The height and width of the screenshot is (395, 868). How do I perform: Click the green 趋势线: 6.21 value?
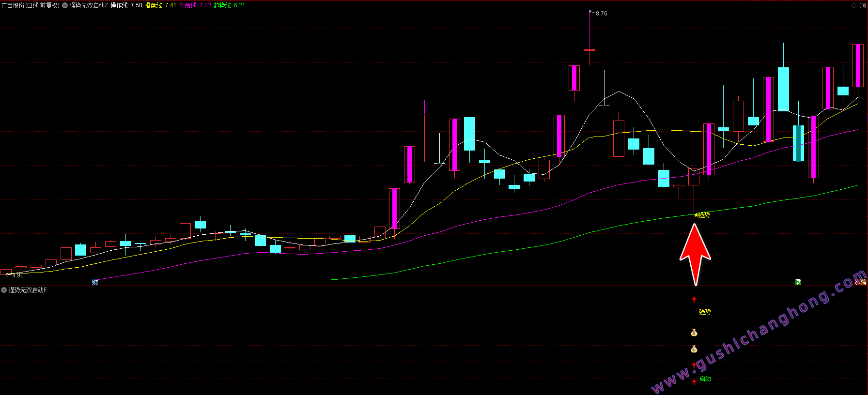(230, 6)
